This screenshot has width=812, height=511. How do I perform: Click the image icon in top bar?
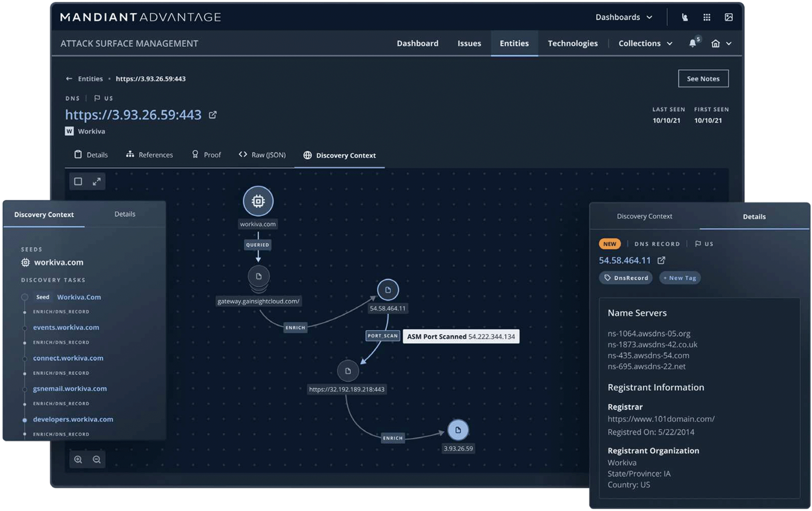[x=729, y=17]
